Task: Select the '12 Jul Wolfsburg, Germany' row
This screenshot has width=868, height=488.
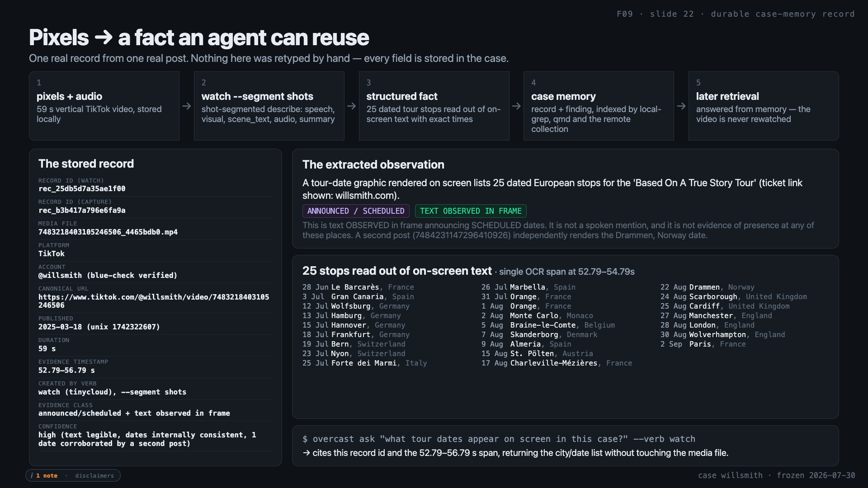Action: click(356, 306)
